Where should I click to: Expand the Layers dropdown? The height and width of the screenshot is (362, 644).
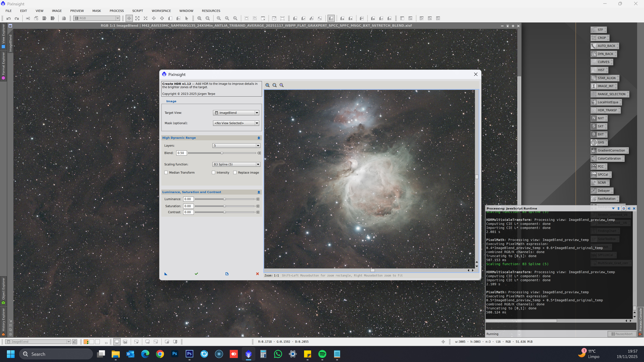[x=236, y=146]
